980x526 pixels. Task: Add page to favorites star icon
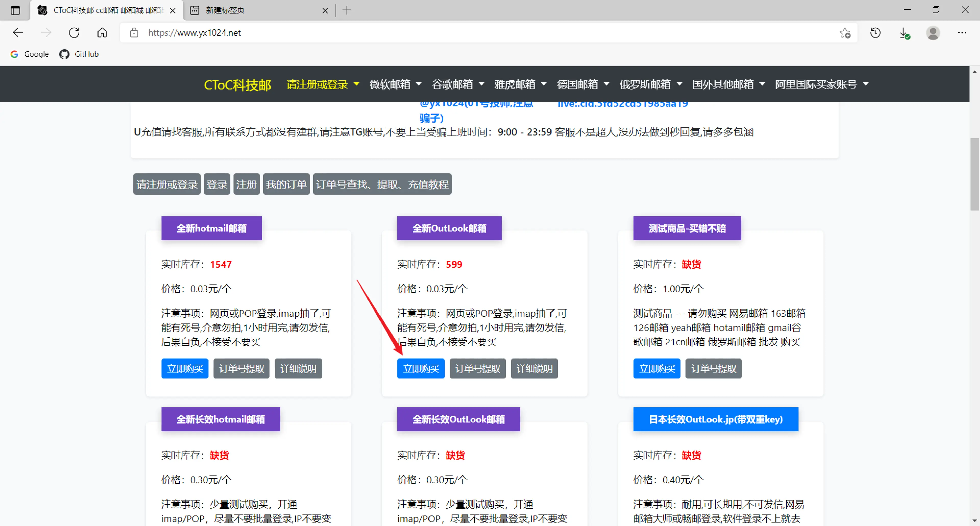click(845, 33)
